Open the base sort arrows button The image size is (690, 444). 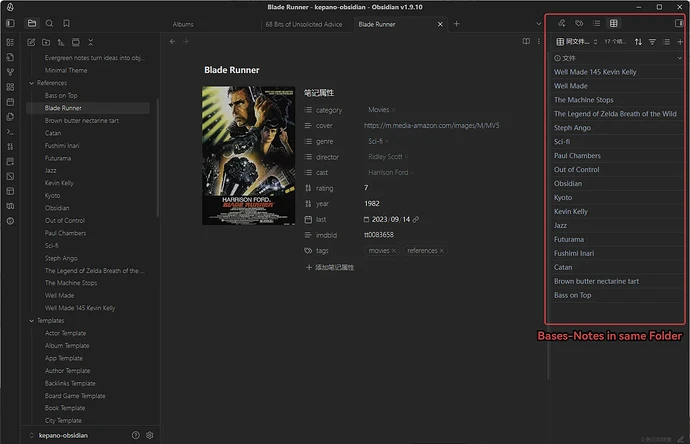point(638,42)
